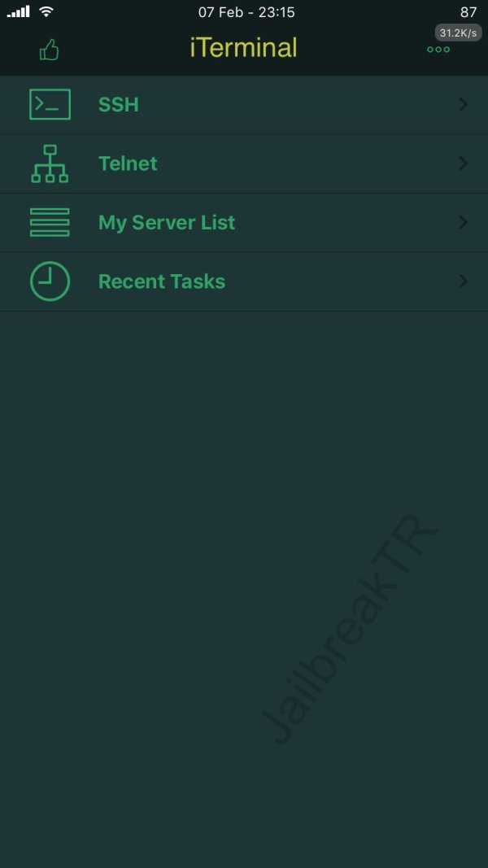This screenshot has height=868, width=488.
Task: Expand the SSH row chevron
Action: click(x=463, y=104)
